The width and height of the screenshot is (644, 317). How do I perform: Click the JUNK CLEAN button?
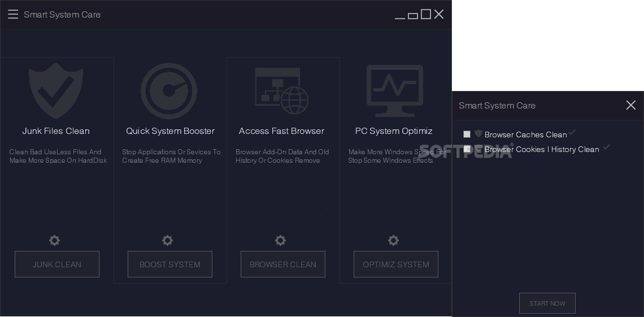57,264
